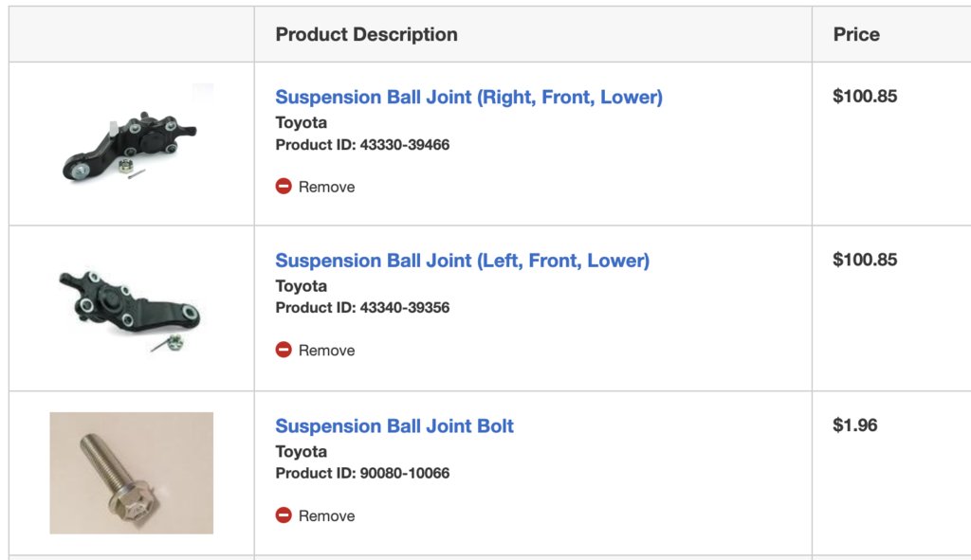The image size is (971, 560).
Task: Click red minus icon for Right ball joint
Action: point(284,187)
